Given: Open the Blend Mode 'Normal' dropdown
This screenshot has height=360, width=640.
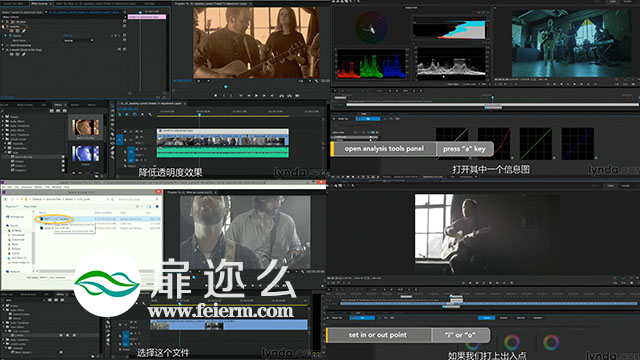Looking at the screenshot, I should [x=78, y=40].
